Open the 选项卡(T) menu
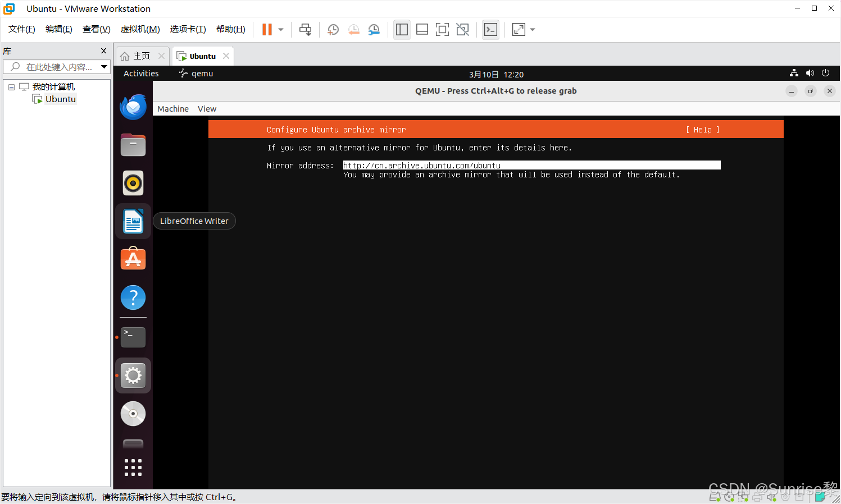This screenshot has height=504, width=841. [x=188, y=29]
